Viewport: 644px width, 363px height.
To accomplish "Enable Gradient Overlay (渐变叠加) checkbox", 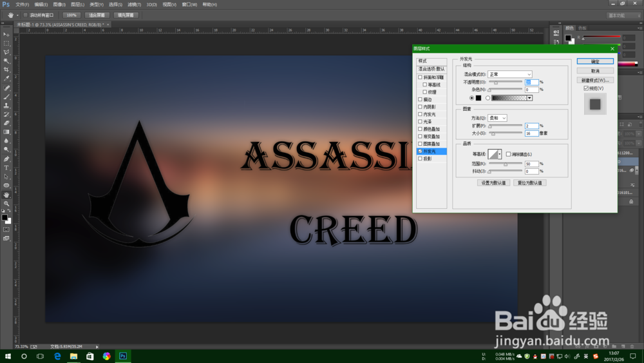I will 420,137.
